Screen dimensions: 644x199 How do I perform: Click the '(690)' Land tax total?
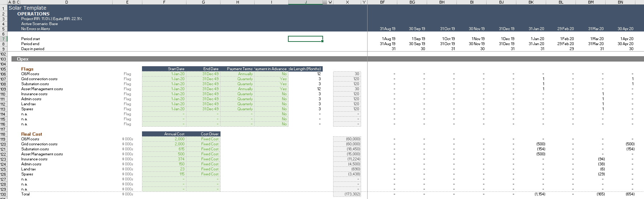tap(356, 169)
